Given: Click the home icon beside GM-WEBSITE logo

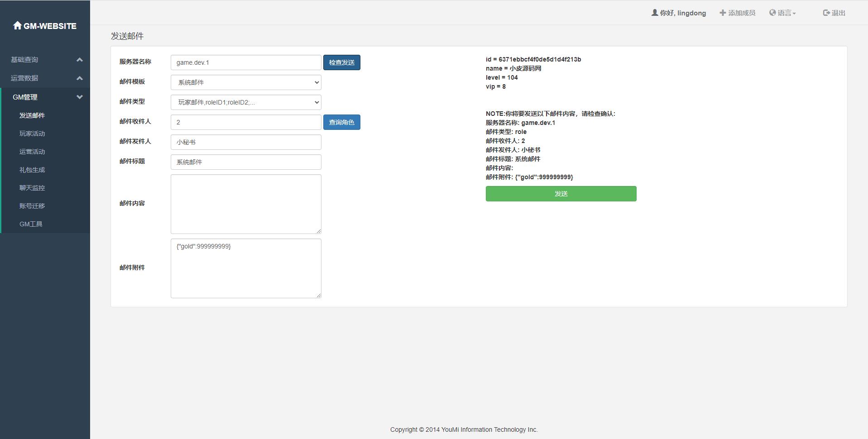Looking at the screenshot, I should 18,25.
